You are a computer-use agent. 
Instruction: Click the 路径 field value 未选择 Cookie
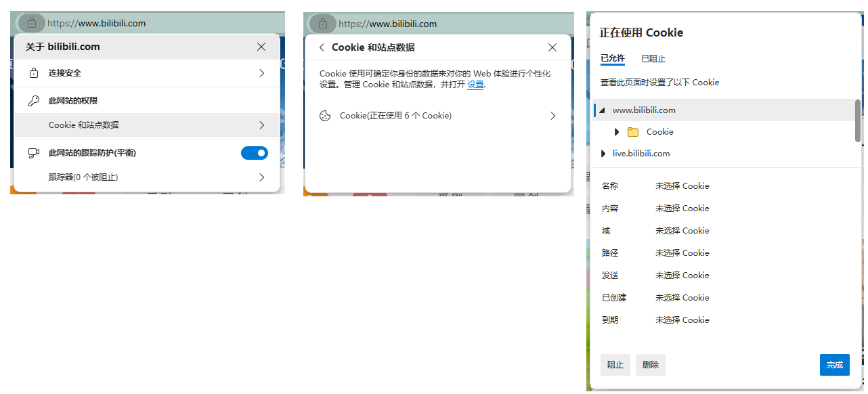[682, 253]
